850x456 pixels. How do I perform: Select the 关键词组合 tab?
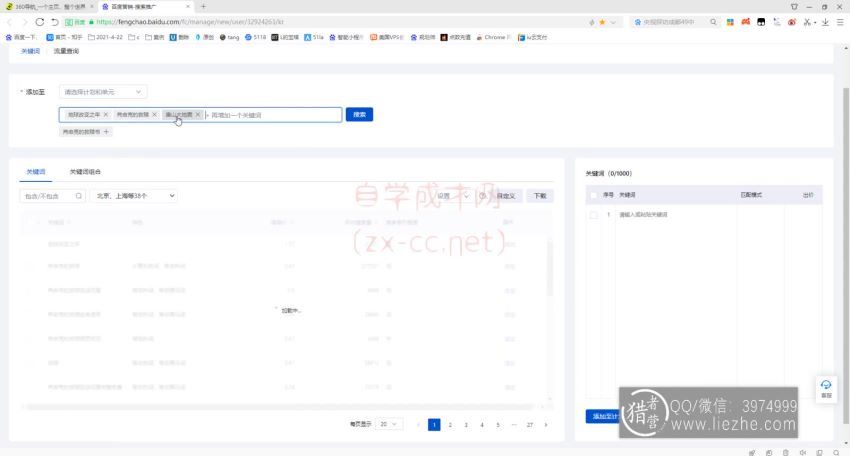pos(85,172)
